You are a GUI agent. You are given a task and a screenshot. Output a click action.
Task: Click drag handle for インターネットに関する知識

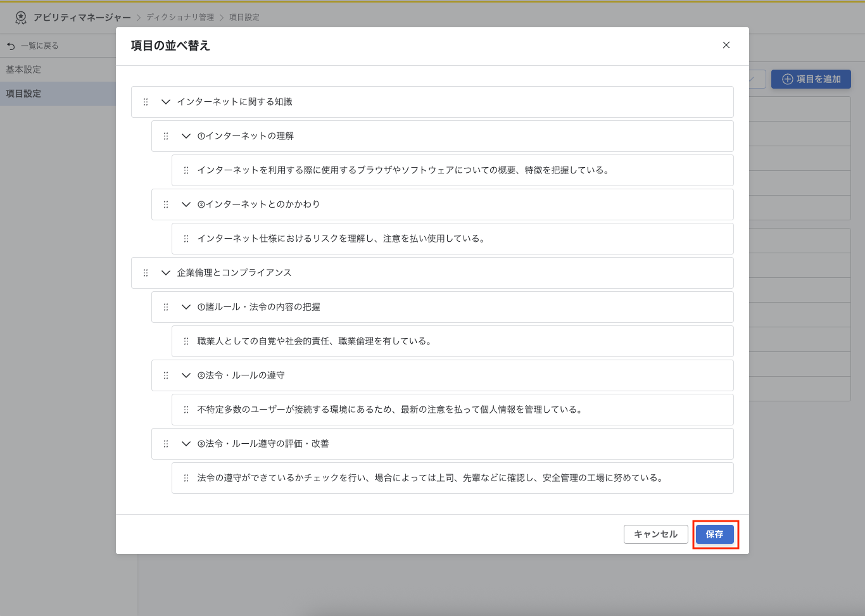point(146,102)
